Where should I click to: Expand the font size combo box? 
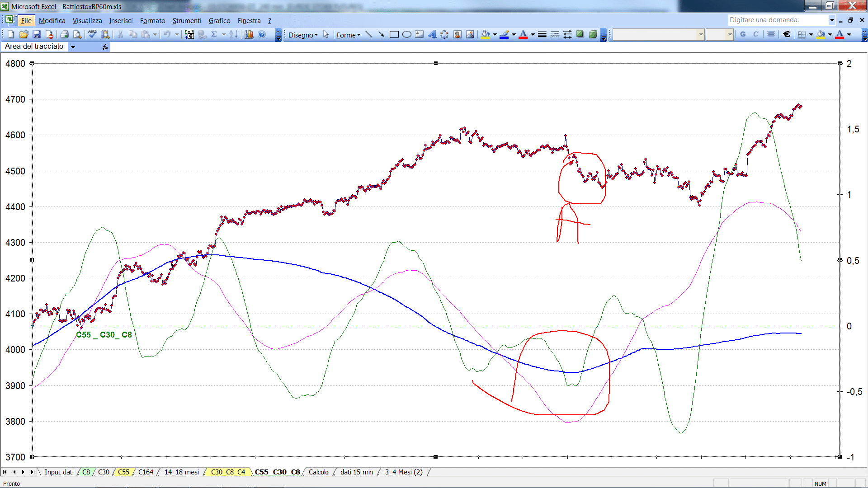click(730, 34)
